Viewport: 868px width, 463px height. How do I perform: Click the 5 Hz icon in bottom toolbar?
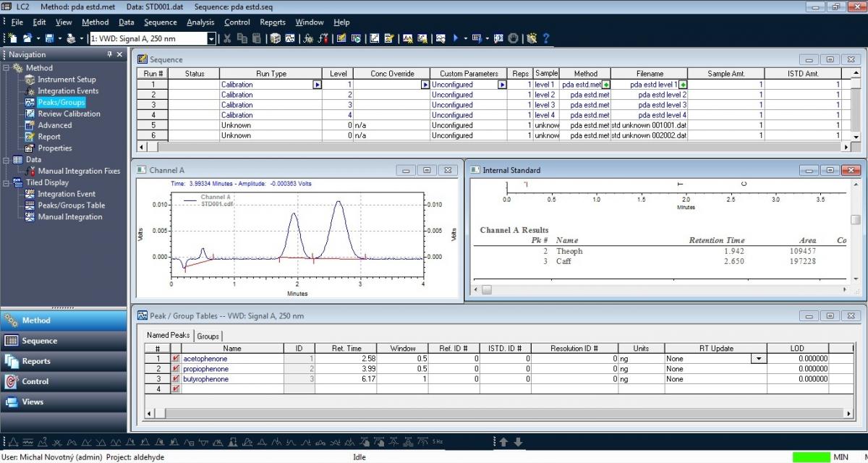(438, 441)
